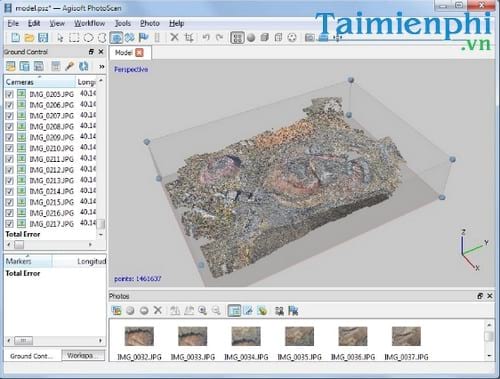Viewport: 500px width, 379px height.
Task: Open the File menu
Action: [13, 23]
